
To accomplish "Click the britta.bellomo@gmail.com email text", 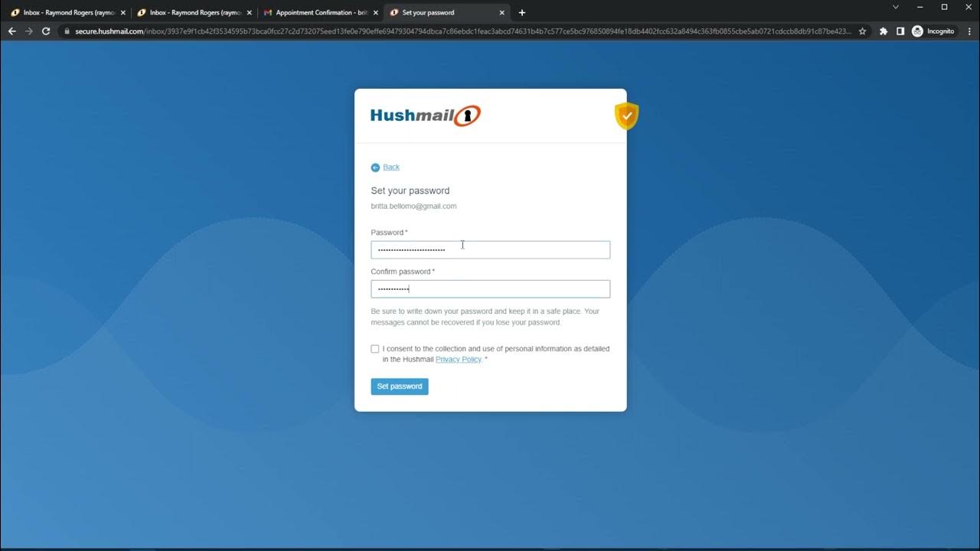I will [x=414, y=207].
